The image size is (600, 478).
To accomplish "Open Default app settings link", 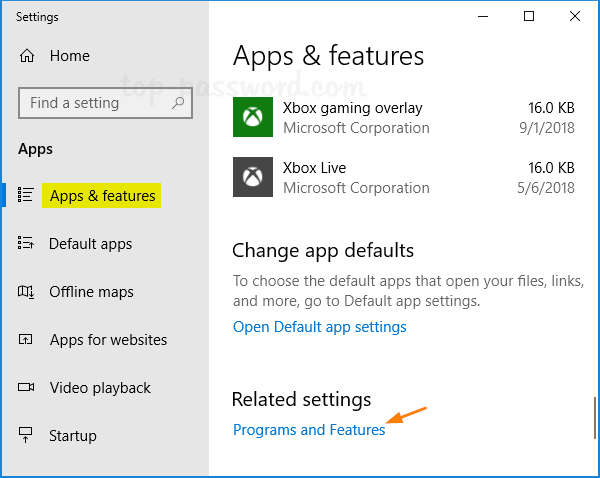I will (319, 327).
